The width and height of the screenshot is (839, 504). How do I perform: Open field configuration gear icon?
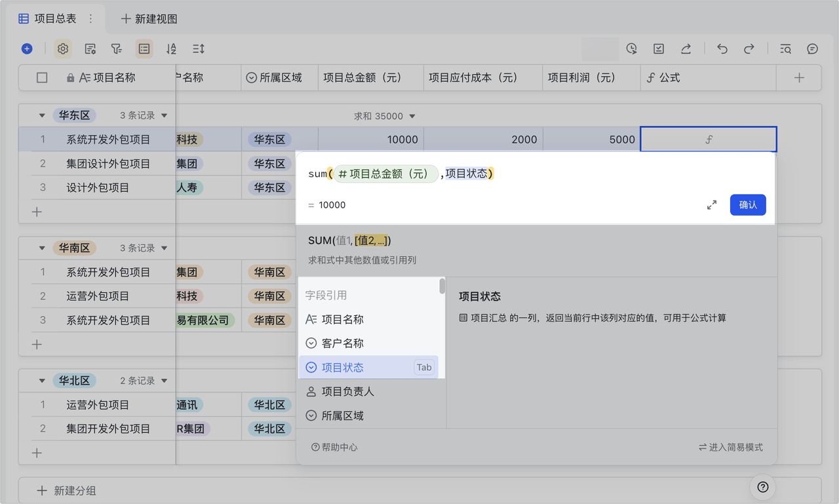tap(63, 48)
